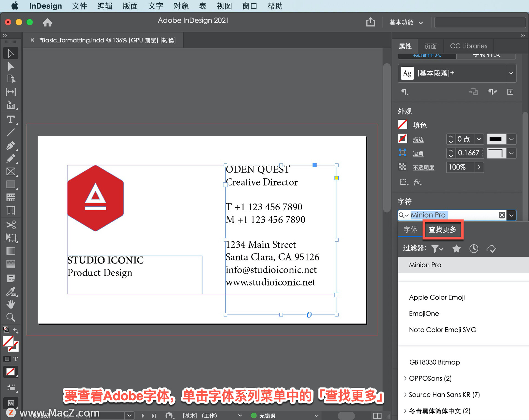
Task: Open the fx effects menu in 属性 panel
Action: (x=418, y=182)
